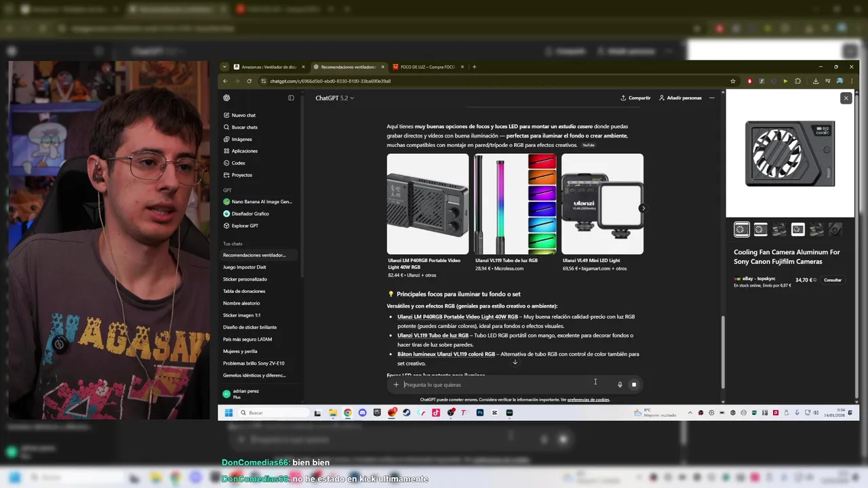Open preferencias de cookies link
This screenshot has width=868, height=488.
tap(588, 400)
